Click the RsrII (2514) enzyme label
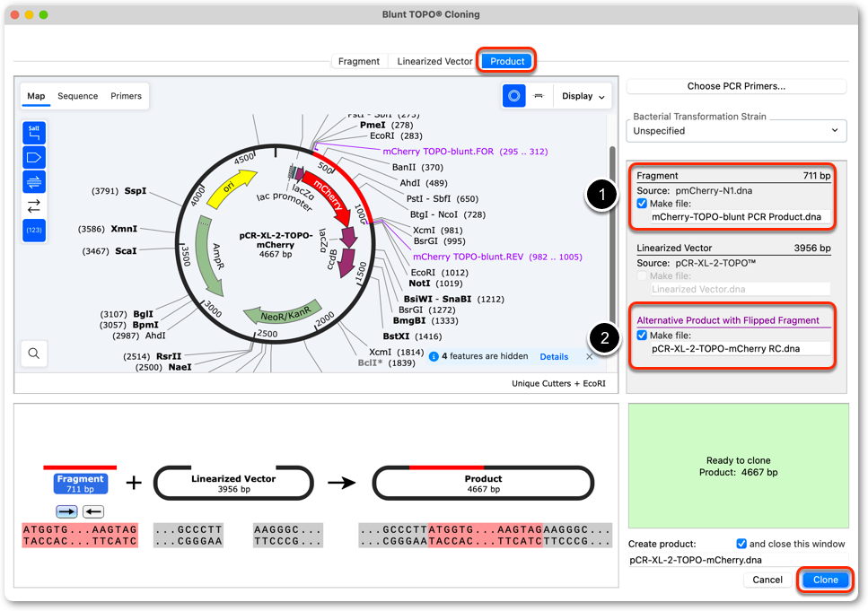This screenshot has width=868, height=611. [x=153, y=356]
